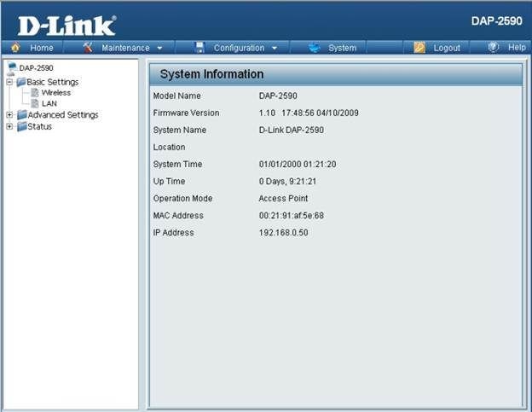Go to the Home menu item
Viewport: 532px width, 412px height.
pyautogui.click(x=42, y=48)
